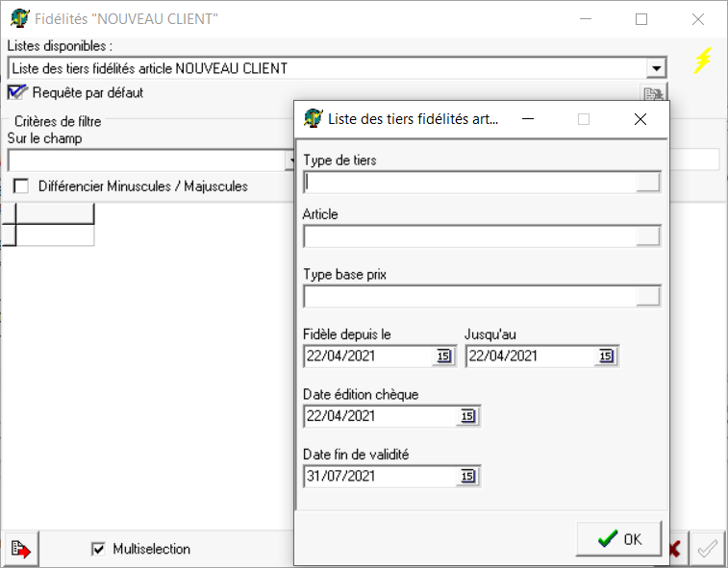Open calendar for Date édition chèque
Viewport: 728px width, 568px height.
coord(467,416)
